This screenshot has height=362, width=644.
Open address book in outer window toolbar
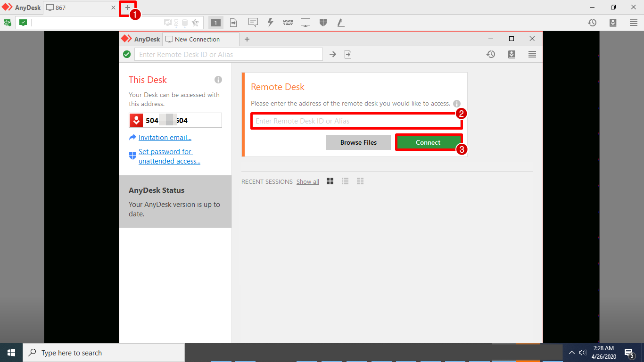click(x=613, y=23)
